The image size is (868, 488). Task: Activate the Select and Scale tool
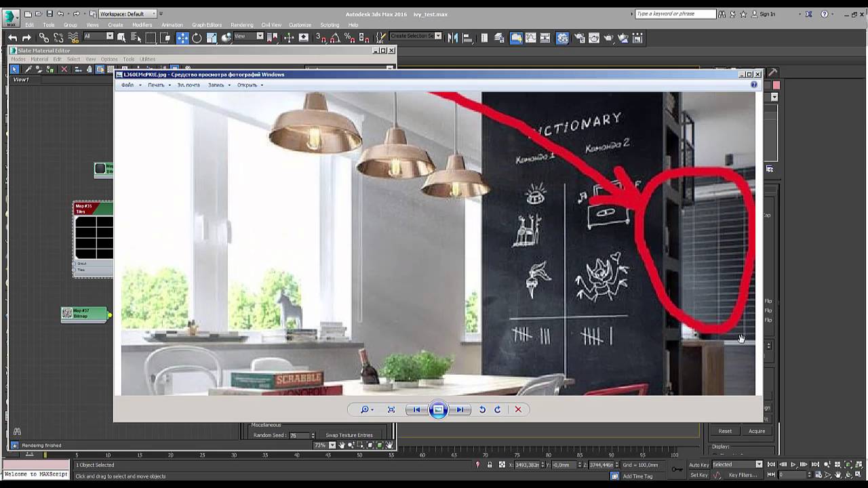pos(212,38)
